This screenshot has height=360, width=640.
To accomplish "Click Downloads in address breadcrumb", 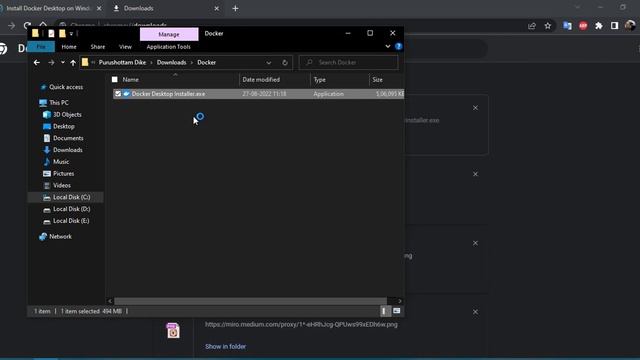I will click(171, 62).
